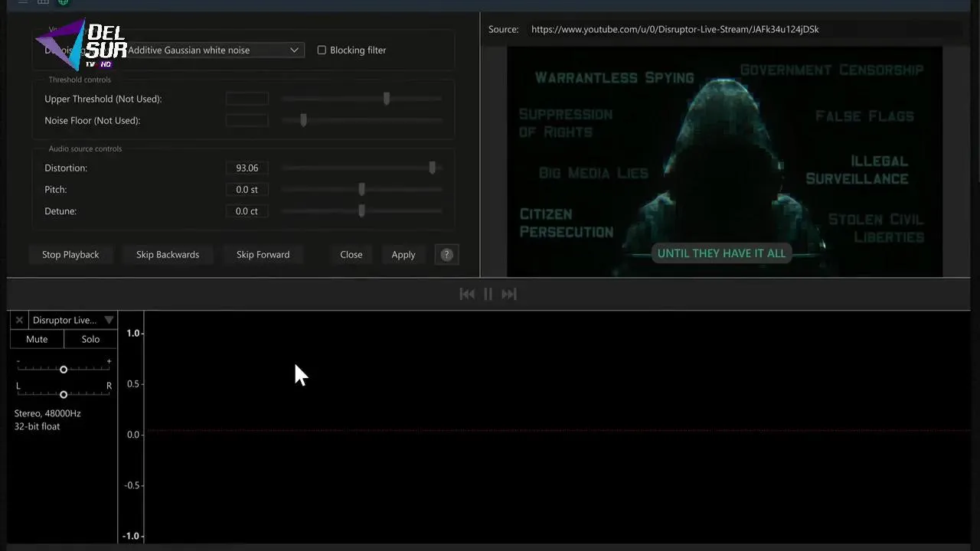Click the Distortion value field showing 93.06
The height and width of the screenshot is (551, 980).
point(247,168)
